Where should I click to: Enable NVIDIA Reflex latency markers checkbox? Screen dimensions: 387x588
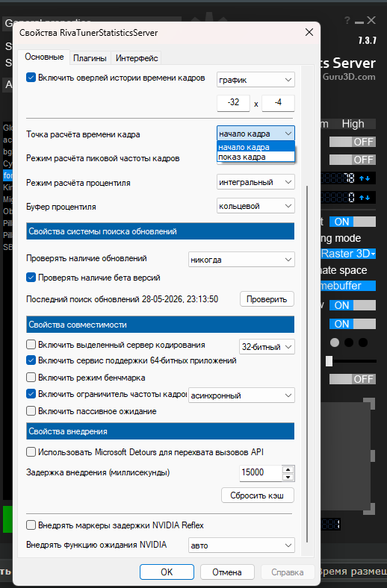coord(31,525)
